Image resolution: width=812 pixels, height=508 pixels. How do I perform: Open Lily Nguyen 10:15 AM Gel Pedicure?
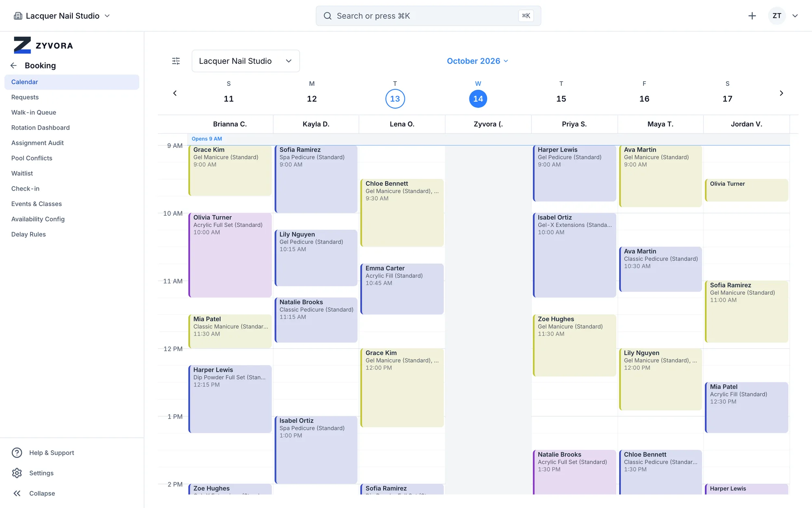coord(316,258)
